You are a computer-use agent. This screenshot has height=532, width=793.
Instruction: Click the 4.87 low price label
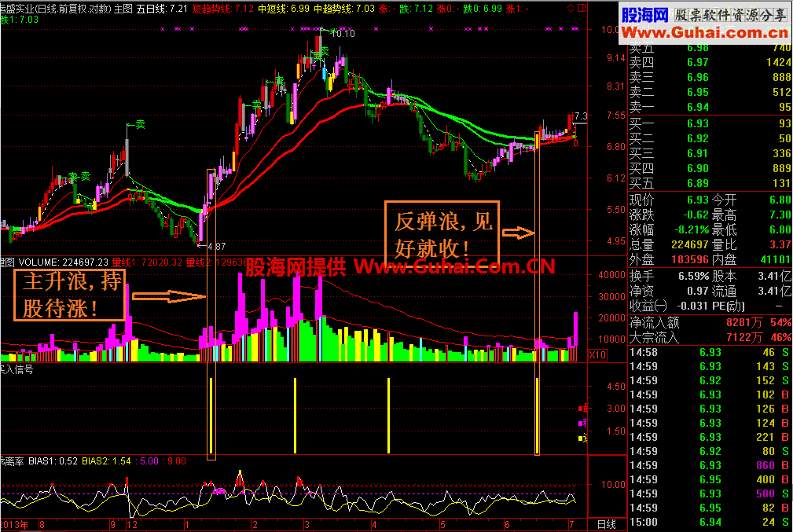[x=216, y=247]
